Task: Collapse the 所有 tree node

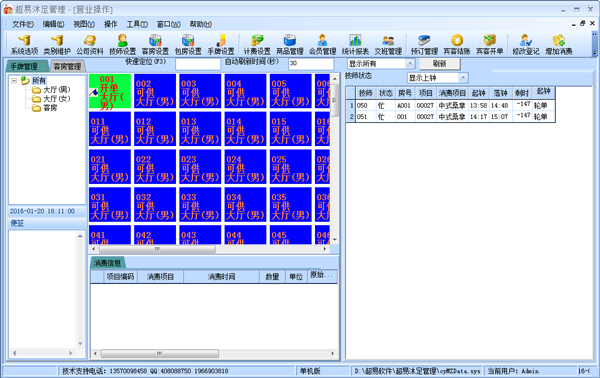Action: (14, 81)
